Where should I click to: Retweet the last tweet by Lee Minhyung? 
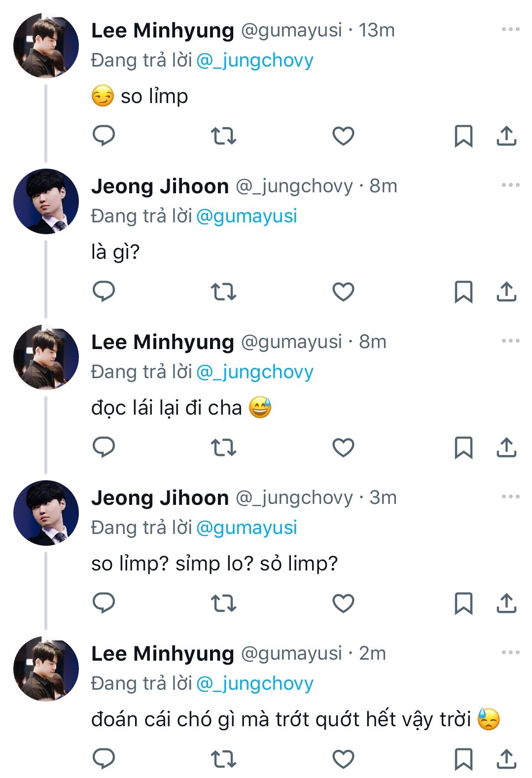pos(223,759)
